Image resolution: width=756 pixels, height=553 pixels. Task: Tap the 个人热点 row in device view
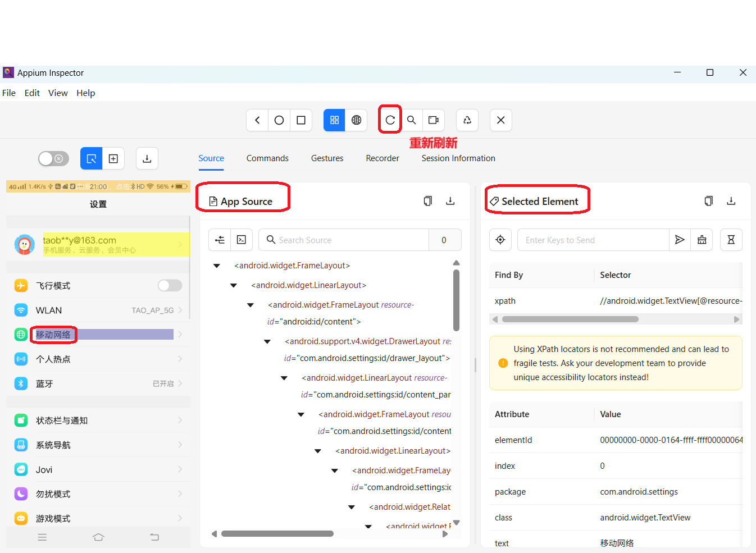[x=98, y=359]
